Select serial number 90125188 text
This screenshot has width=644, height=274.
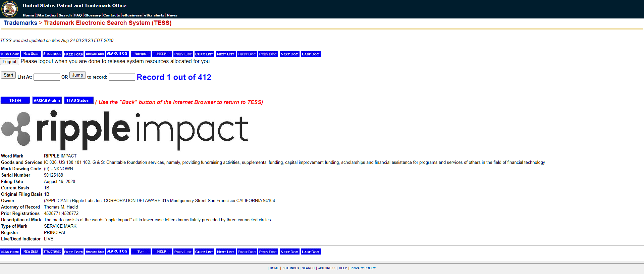coord(53,175)
